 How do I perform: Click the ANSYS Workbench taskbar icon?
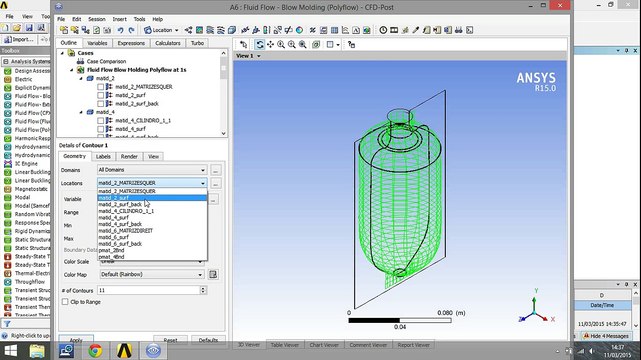coord(124,351)
